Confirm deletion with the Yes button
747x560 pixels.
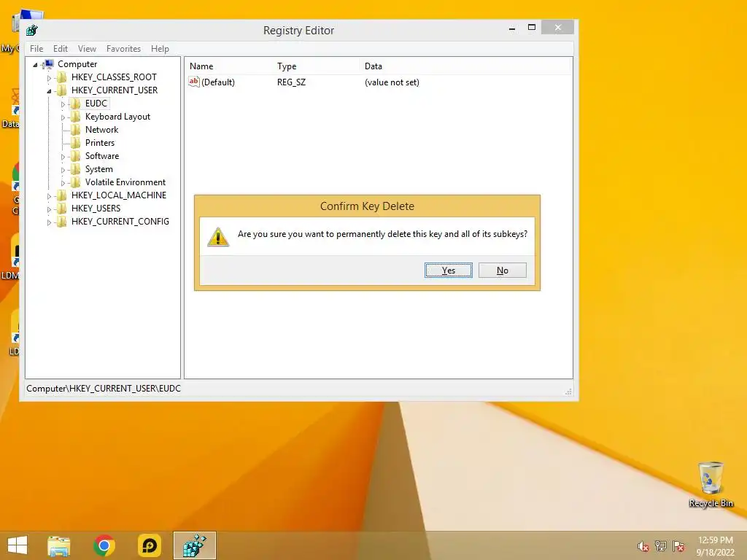coord(449,270)
